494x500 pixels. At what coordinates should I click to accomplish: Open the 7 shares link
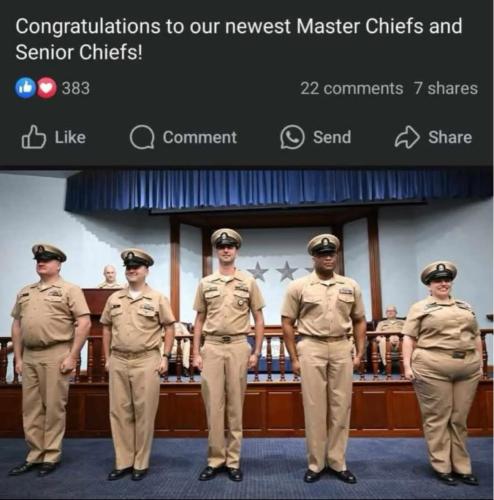point(446,88)
